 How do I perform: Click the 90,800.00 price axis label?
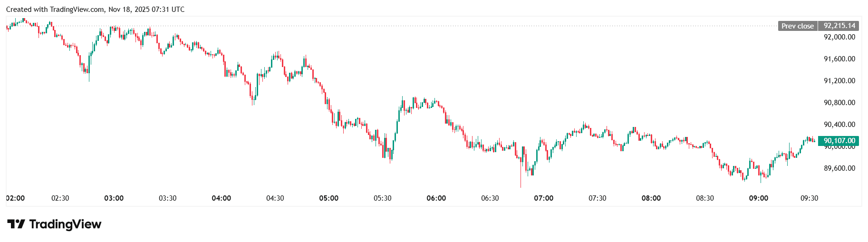click(839, 103)
